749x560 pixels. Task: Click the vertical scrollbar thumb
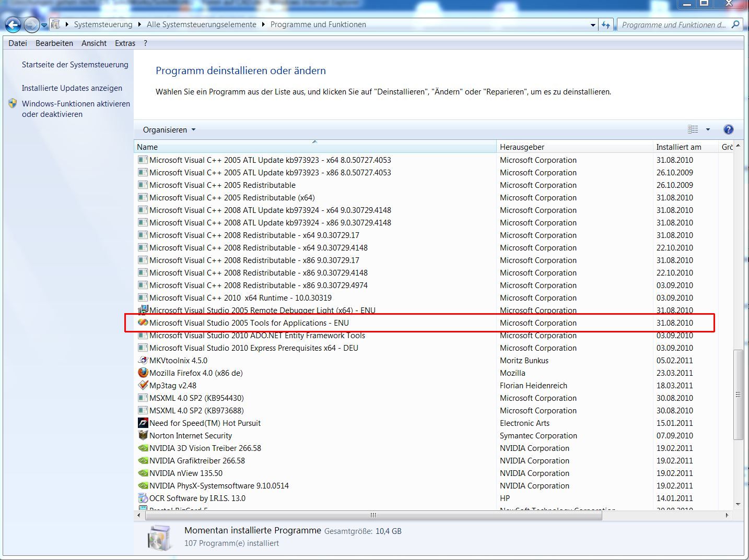738,395
